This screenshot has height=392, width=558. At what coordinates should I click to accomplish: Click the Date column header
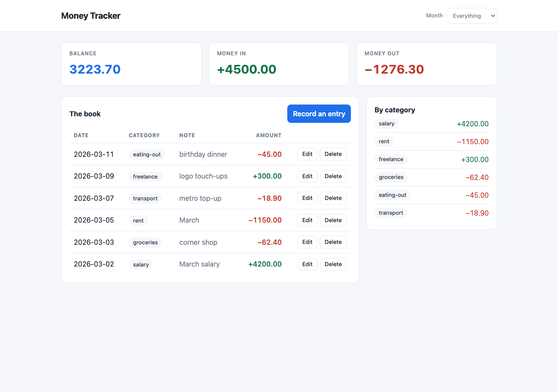81,135
